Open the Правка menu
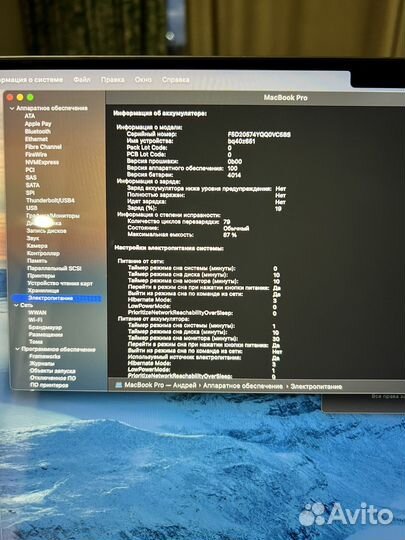This screenshot has height=540, width=405. (x=113, y=80)
